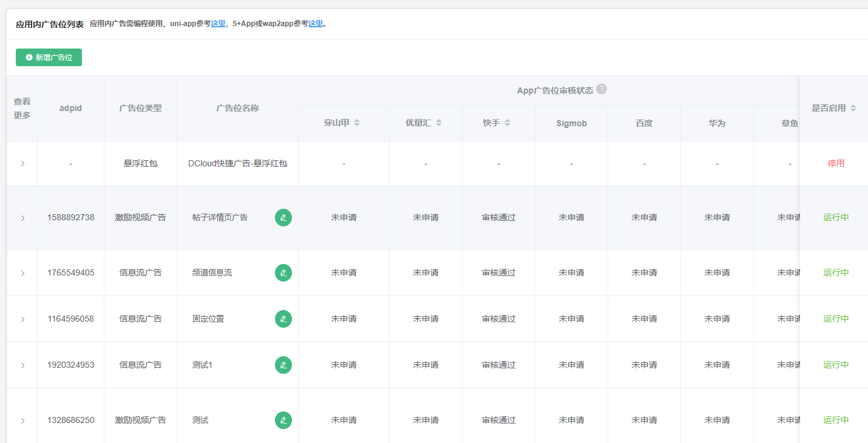Viewport: 868px width, 443px height.
Task: Expand the DCloud快捷广告-悬浮红包 row
Action: (22, 163)
